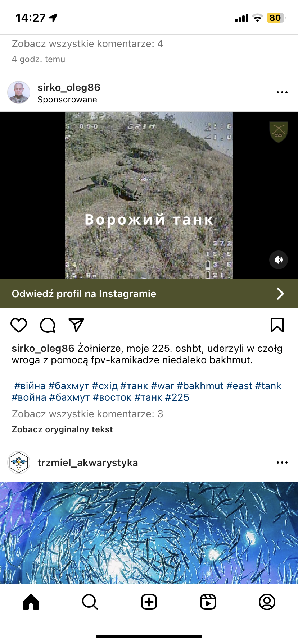Viewport: 298px width, 644px height.
Task: Tap sirko_oleg86 profile avatar
Action: 19,92
